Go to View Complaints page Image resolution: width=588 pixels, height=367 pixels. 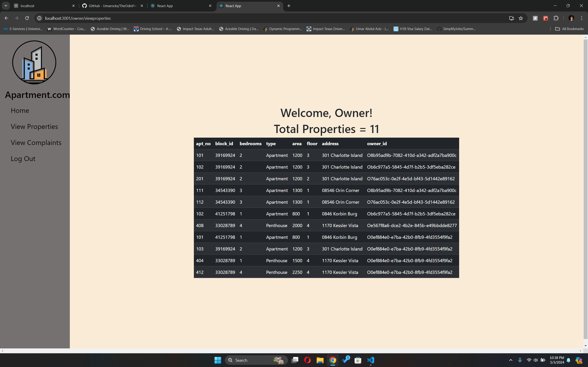[x=36, y=142]
